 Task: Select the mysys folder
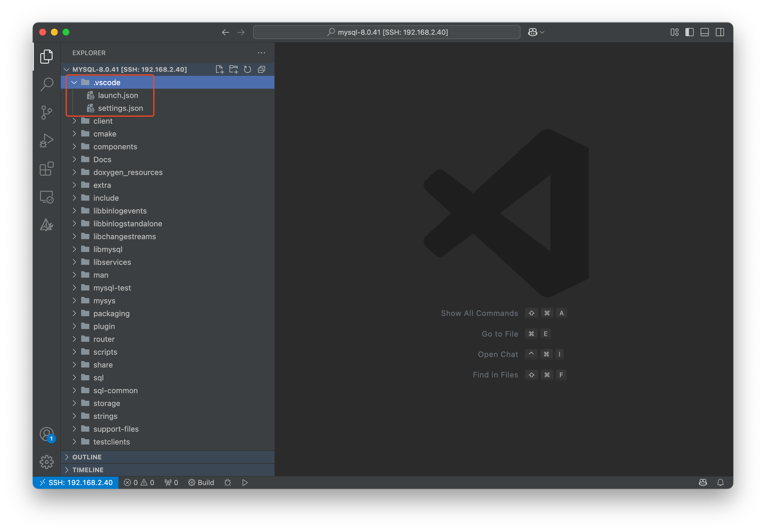coord(168,301)
